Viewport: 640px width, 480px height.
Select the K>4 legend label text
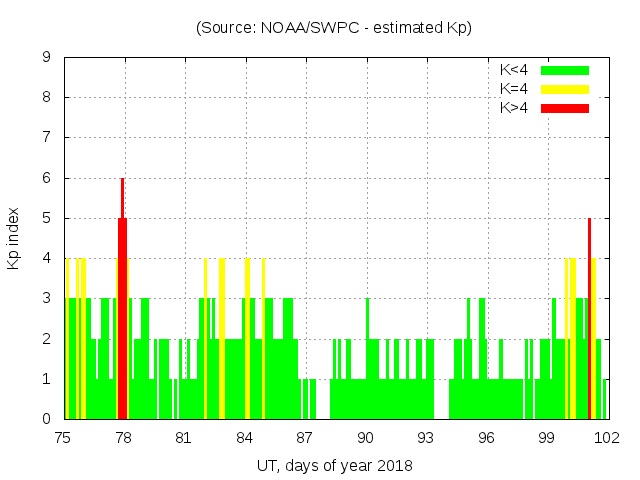tap(514, 107)
